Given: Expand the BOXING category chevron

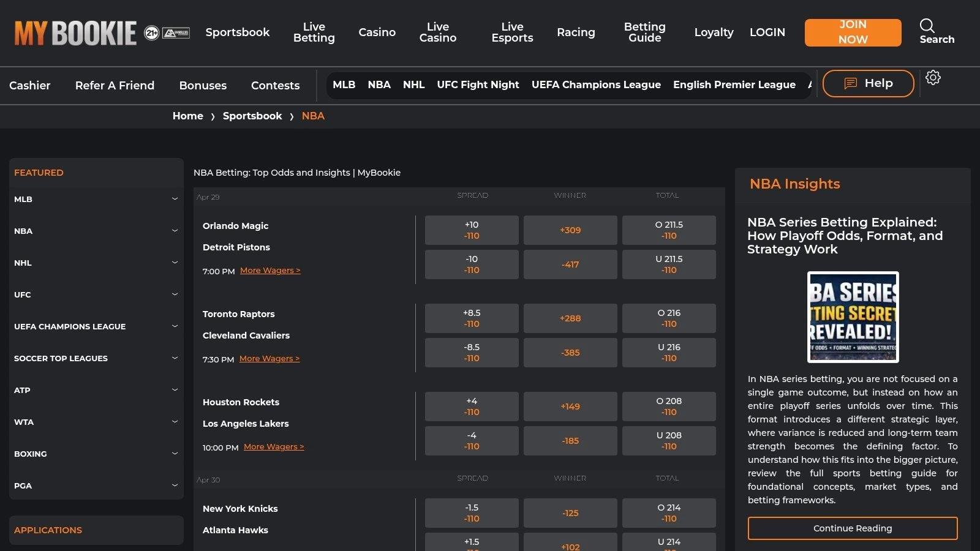Looking at the screenshot, I should coord(175,454).
